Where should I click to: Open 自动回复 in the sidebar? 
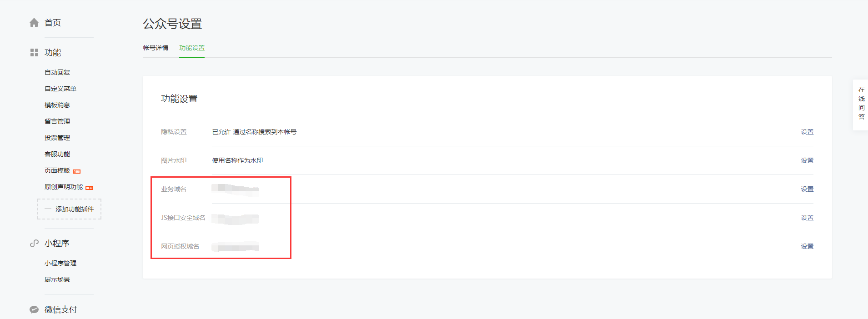pos(57,72)
